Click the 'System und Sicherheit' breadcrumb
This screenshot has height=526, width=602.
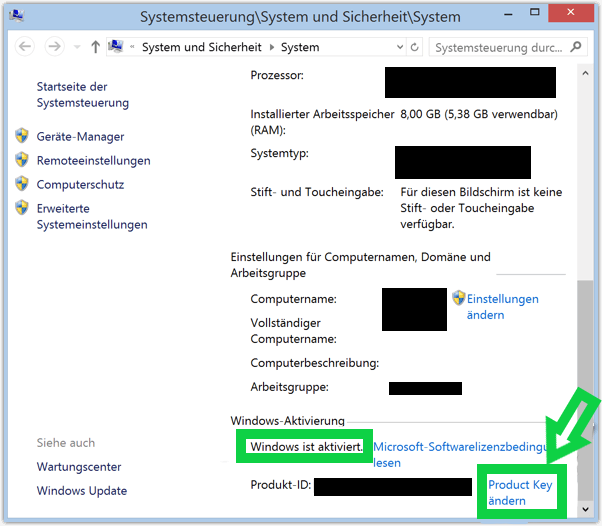tap(202, 47)
